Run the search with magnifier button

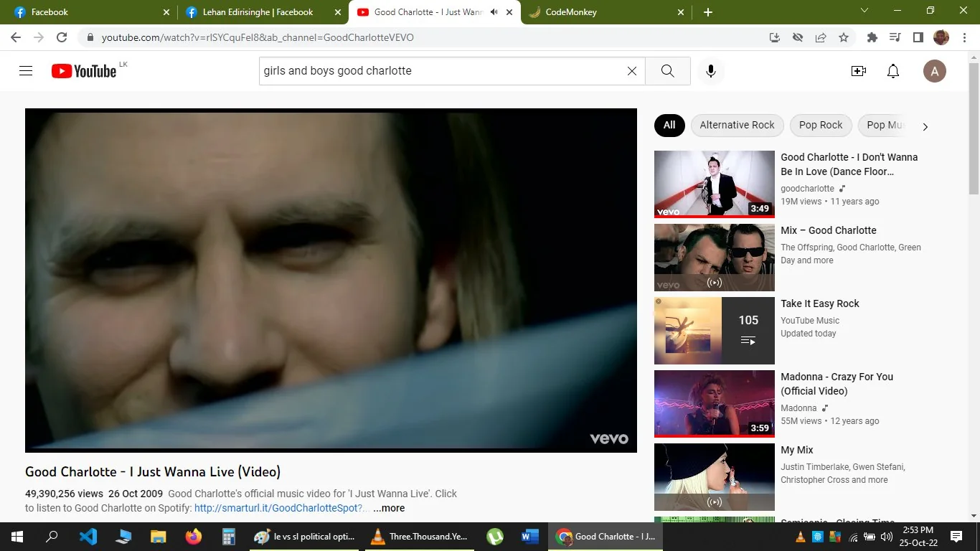click(x=667, y=71)
